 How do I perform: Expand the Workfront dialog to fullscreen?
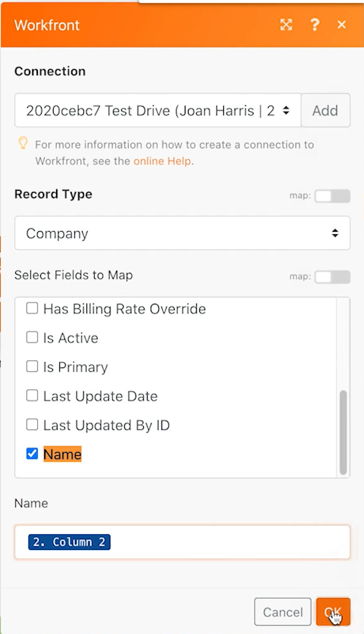286,25
